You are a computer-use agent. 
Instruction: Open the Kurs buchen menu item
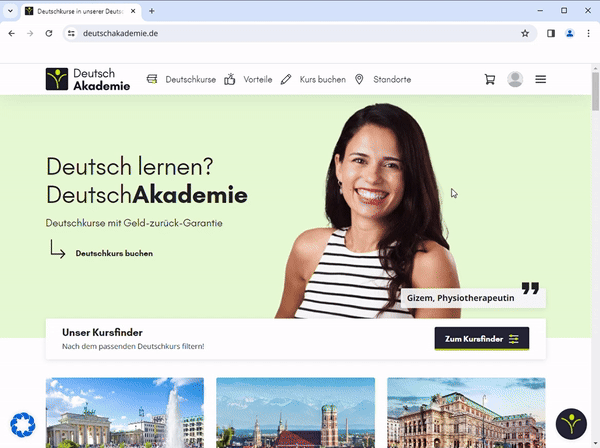[x=323, y=79]
